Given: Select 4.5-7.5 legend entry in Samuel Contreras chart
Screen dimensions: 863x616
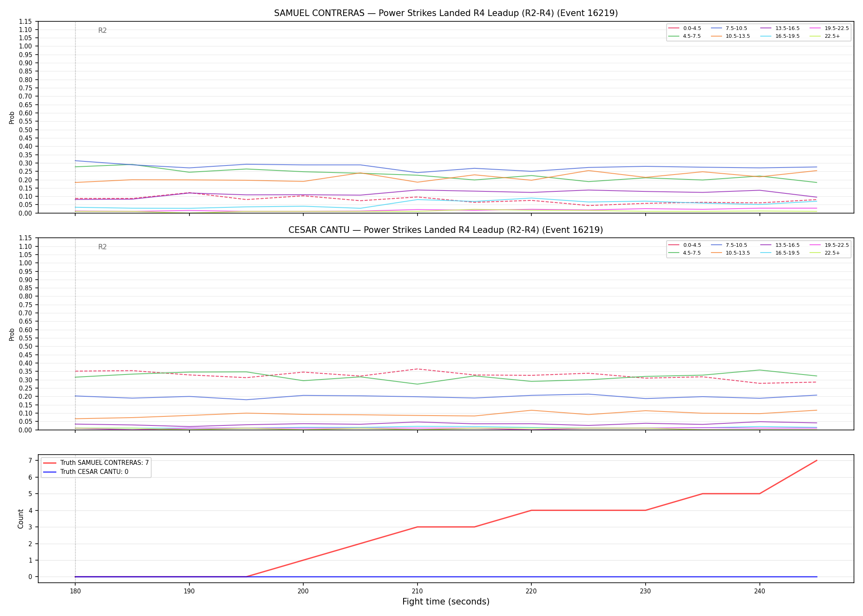Looking at the screenshot, I should pos(685,36).
